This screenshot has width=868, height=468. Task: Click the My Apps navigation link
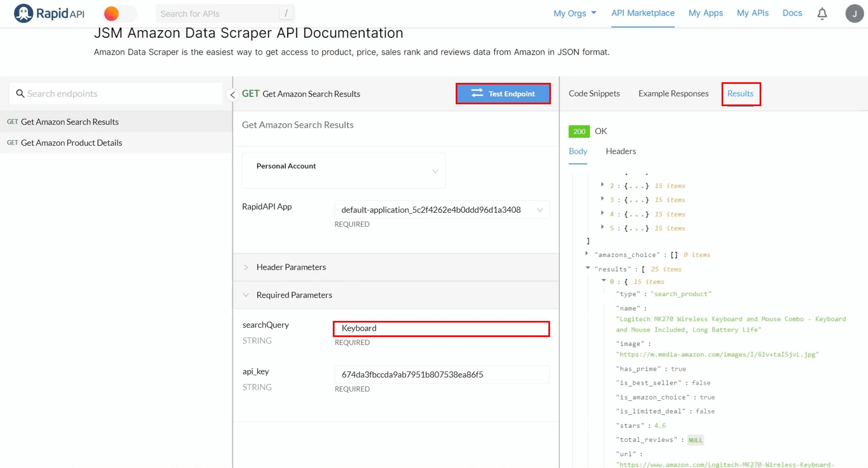click(x=705, y=13)
